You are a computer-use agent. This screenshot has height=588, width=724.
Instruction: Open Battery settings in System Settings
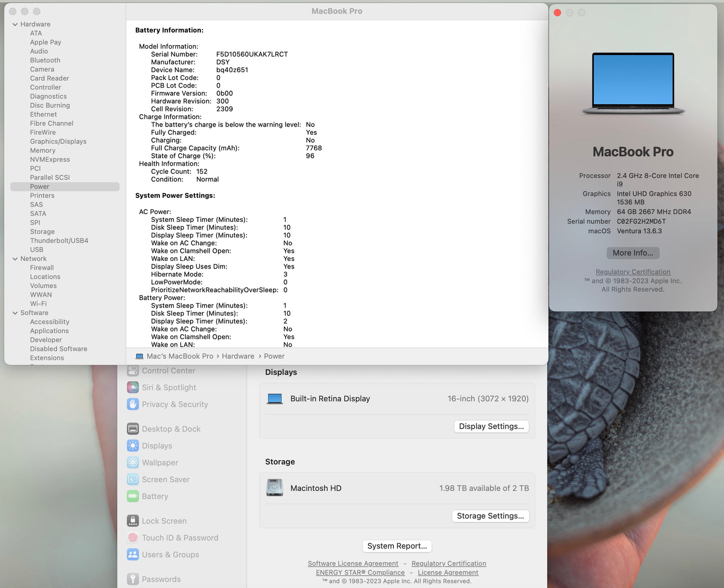155,496
